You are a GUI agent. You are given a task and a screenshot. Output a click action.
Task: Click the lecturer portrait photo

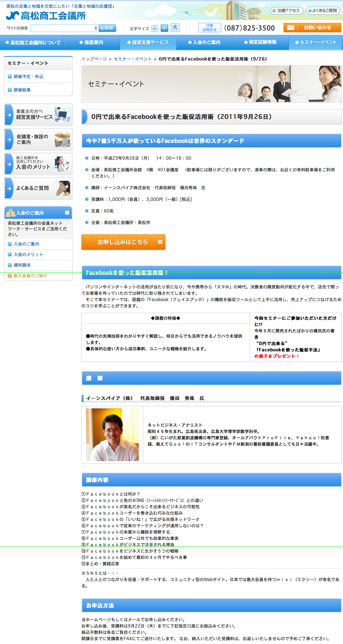click(112, 435)
